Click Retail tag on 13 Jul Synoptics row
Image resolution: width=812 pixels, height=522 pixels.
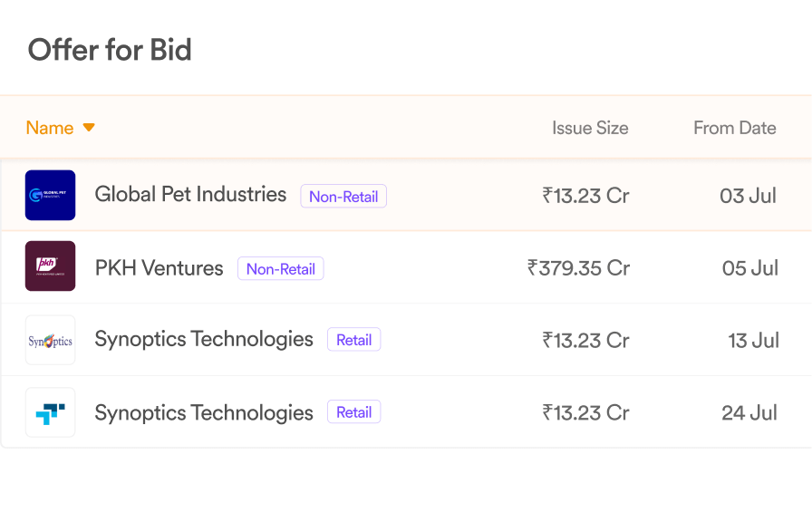click(354, 340)
